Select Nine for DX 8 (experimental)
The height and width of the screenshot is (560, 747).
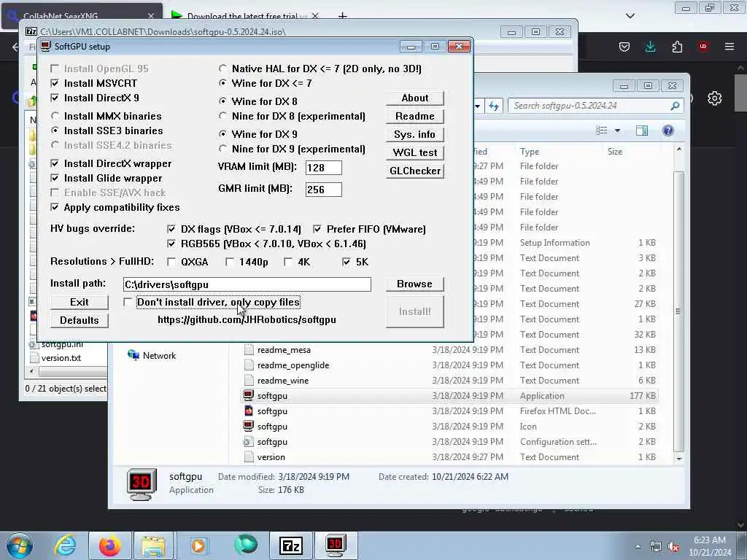tap(222, 116)
